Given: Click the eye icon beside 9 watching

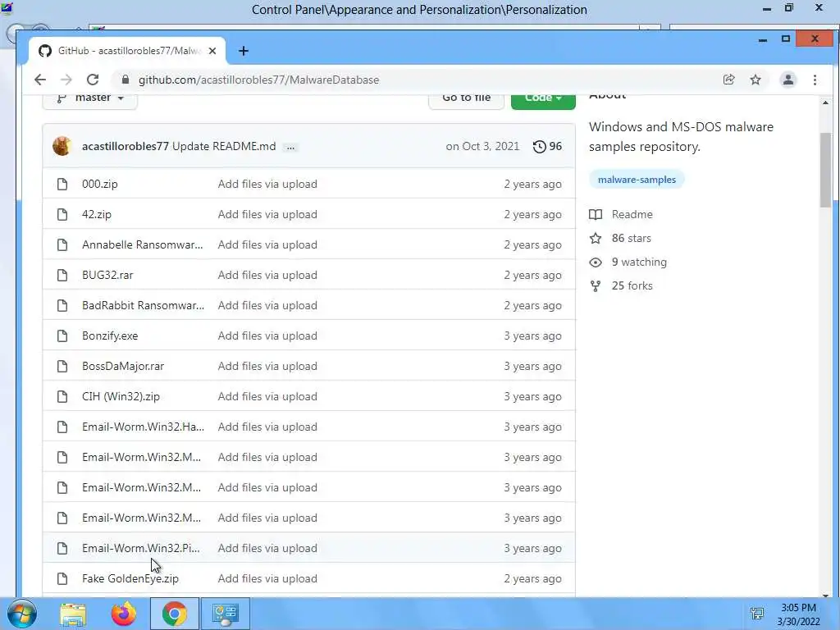Looking at the screenshot, I should click(596, 262).
